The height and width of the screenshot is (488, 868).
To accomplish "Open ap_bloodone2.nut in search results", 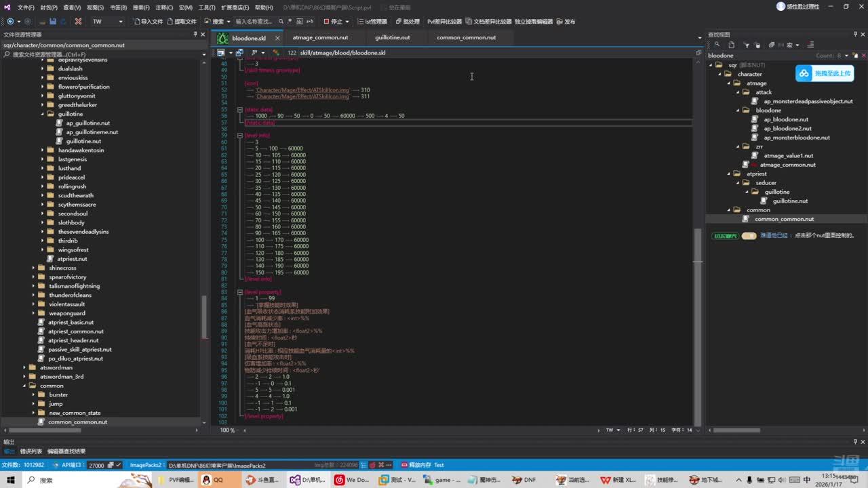I will [787, 128].
